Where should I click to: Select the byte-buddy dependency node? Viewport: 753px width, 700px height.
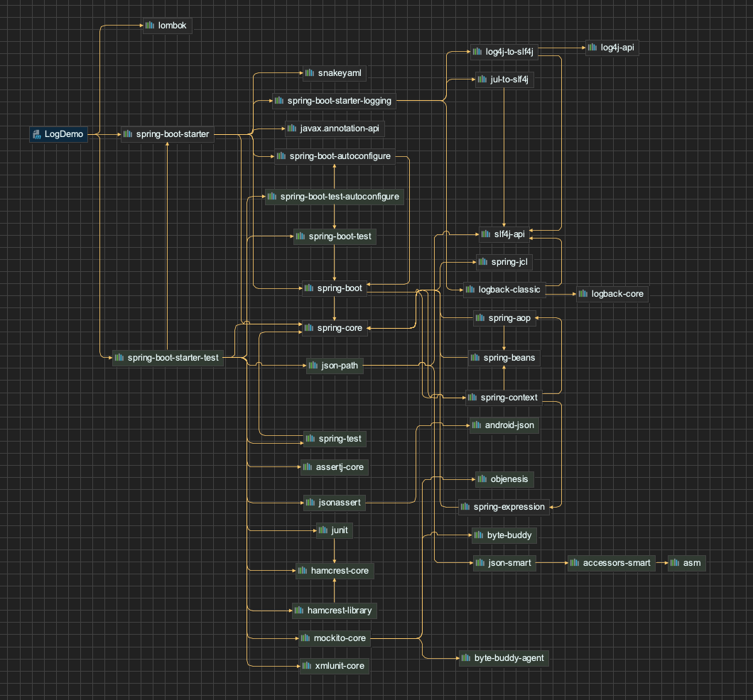[504, 535]
